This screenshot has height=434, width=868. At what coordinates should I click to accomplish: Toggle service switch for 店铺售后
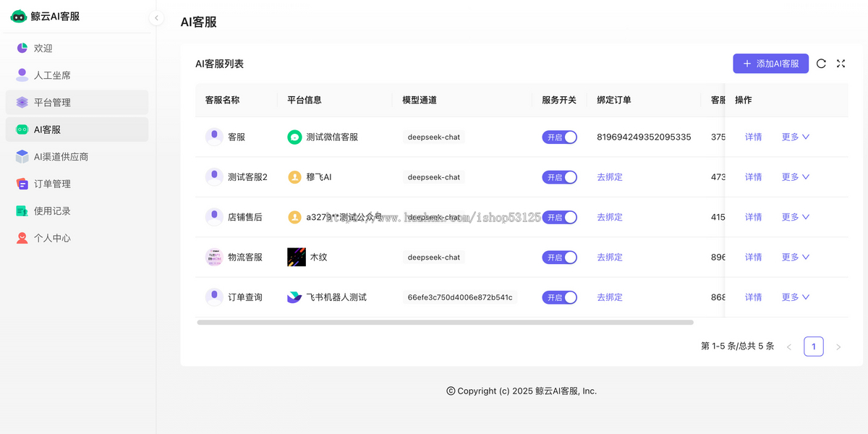coord(560,217)
